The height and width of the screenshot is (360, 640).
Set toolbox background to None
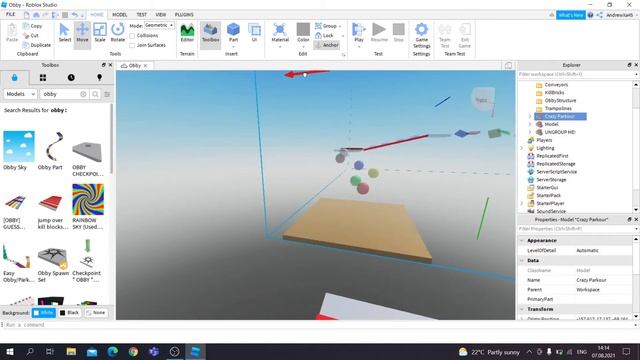(96, 313)
